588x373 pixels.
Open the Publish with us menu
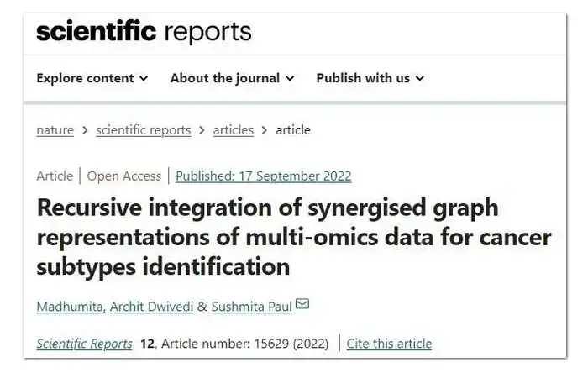tap(370, 78)
